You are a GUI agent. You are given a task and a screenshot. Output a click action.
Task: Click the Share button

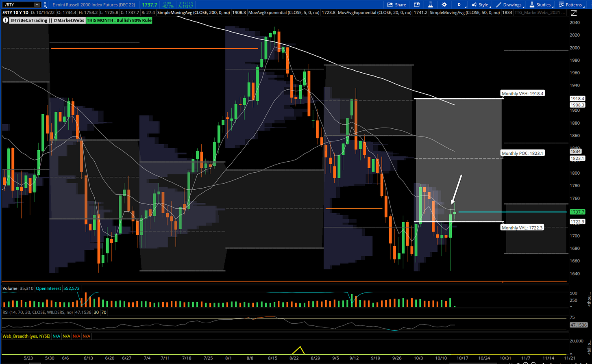pos(396,4)
